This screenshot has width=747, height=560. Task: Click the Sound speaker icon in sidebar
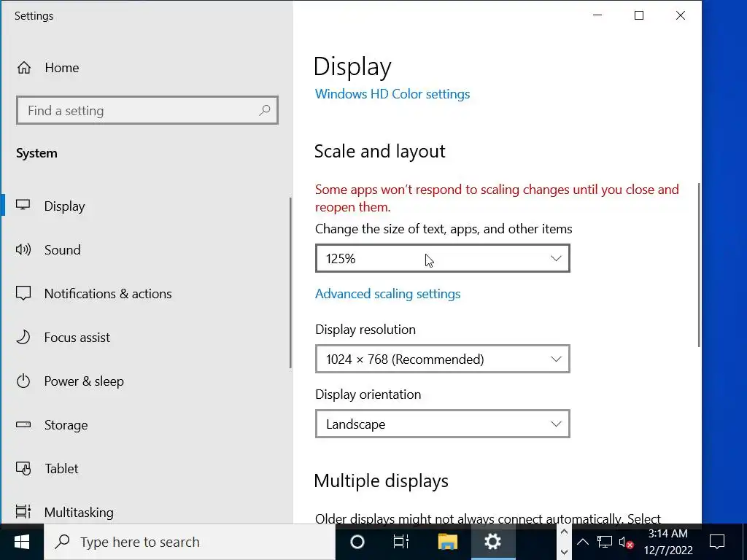23,249
